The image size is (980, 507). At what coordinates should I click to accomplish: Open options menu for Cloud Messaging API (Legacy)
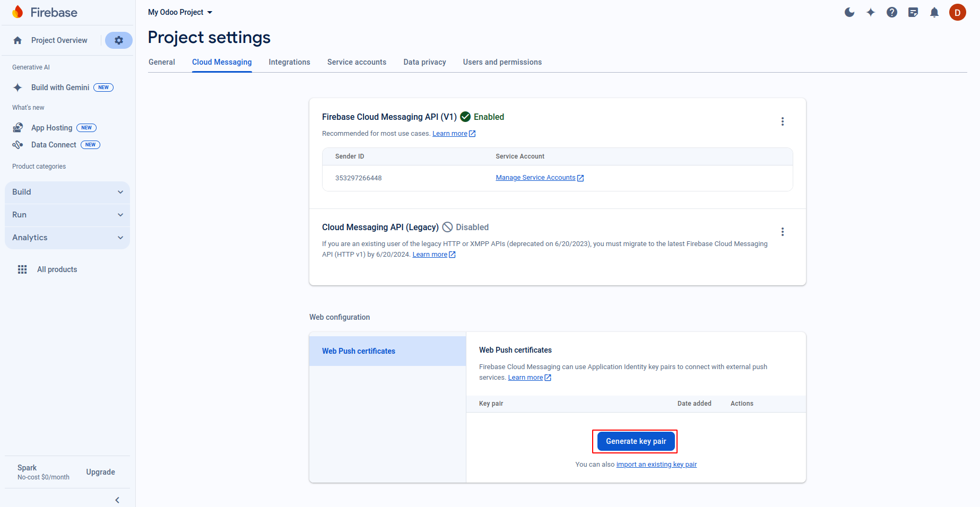tap(782, 232)
